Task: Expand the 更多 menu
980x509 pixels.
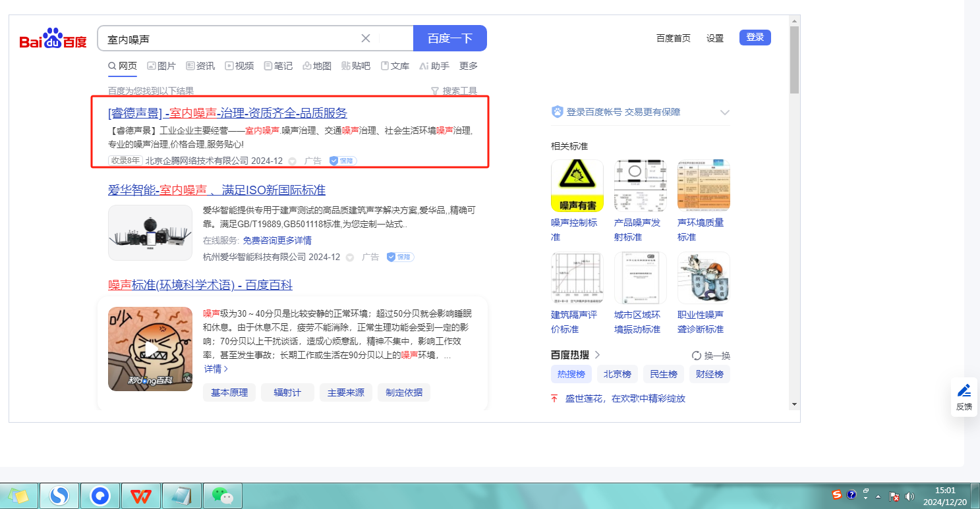Action: point(469,66)
